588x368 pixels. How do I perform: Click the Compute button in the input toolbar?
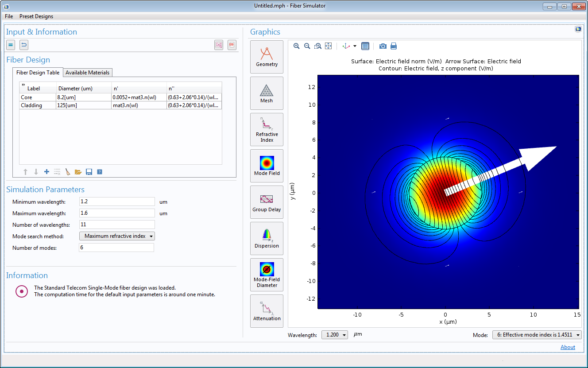[11, 45]
